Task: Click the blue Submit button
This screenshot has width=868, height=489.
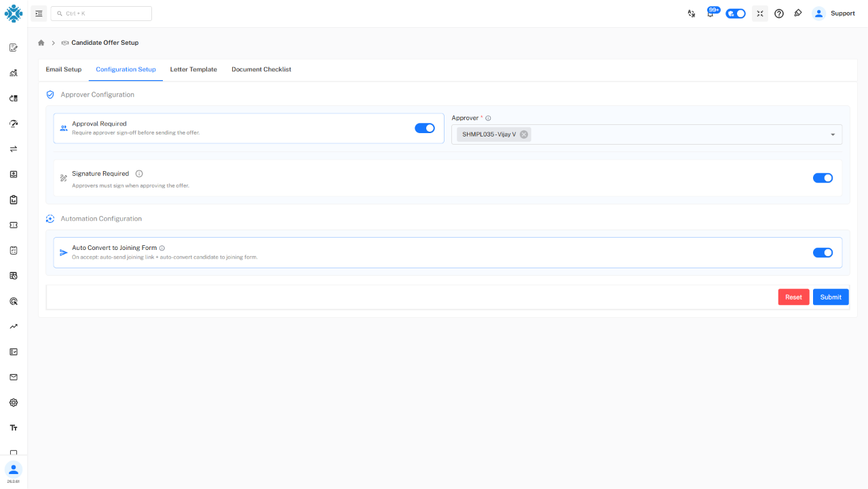Action: [x=831, y=297]
